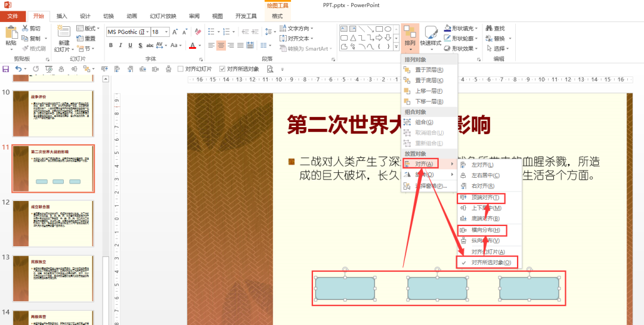This screenshot has width=644, height=325.
Task: Choose Send to Back (置于底层)
Action: [429, 81]
